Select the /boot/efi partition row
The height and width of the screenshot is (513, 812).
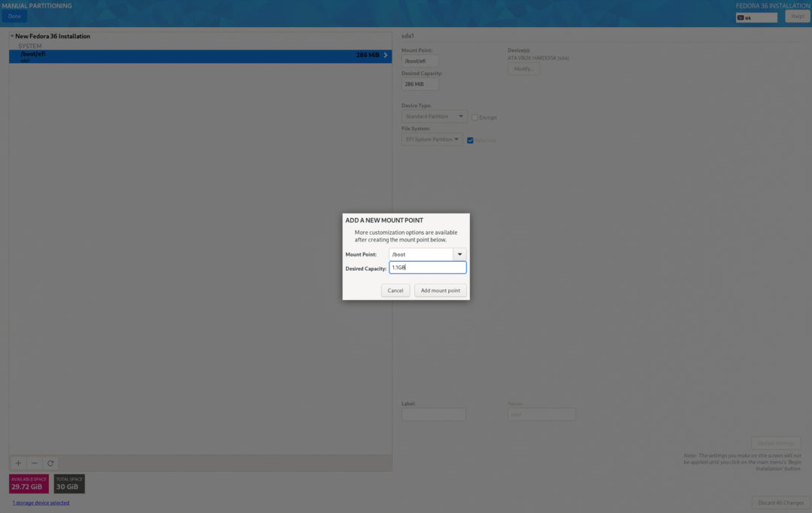point(201,56)
